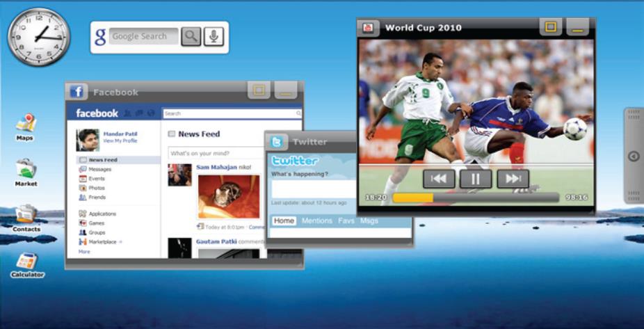Screen dimensions: 644x329
Task: Maximize the World Cup 2010 window
Action: coord(551,27)
